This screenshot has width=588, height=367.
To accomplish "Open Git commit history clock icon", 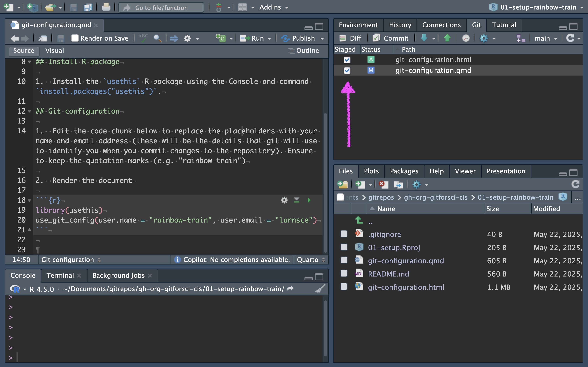I will (x=465, y=38).
